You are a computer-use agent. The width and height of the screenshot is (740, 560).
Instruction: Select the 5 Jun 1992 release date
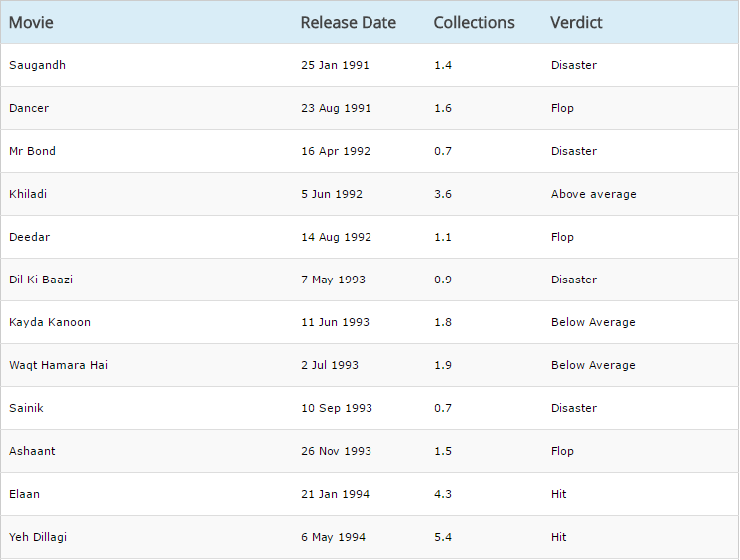pyautogui.click(x=332, y=194)
